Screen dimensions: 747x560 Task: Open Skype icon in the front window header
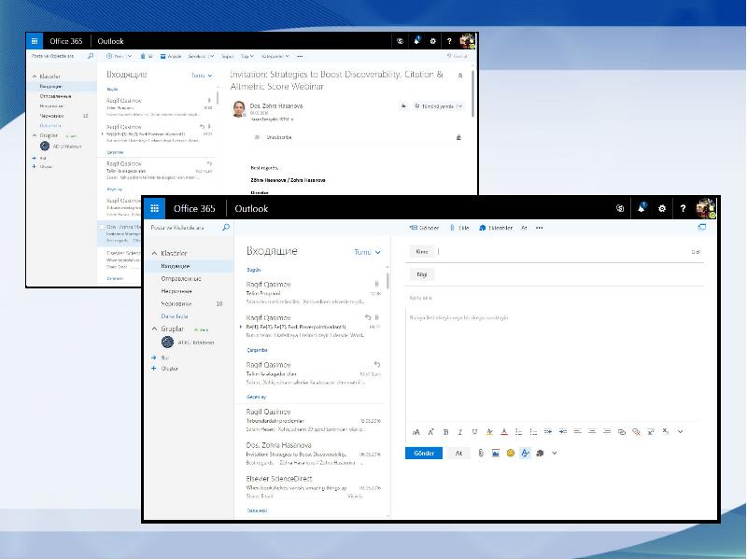[x=620, y=208]
